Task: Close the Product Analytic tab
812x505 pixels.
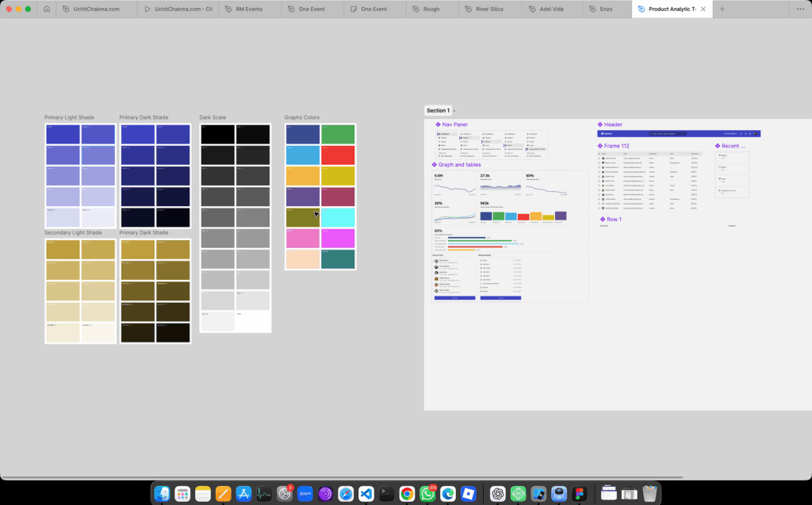Action: (x=703, y=9)
